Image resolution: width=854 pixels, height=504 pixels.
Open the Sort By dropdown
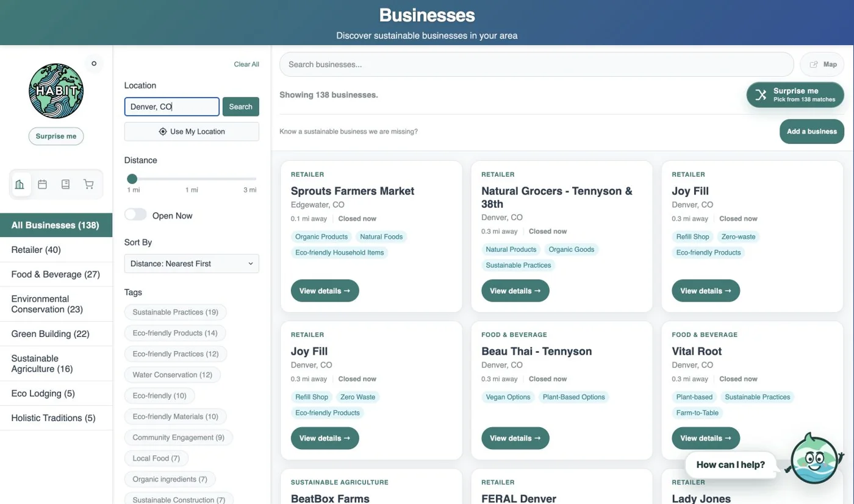(x=192, y=263)
